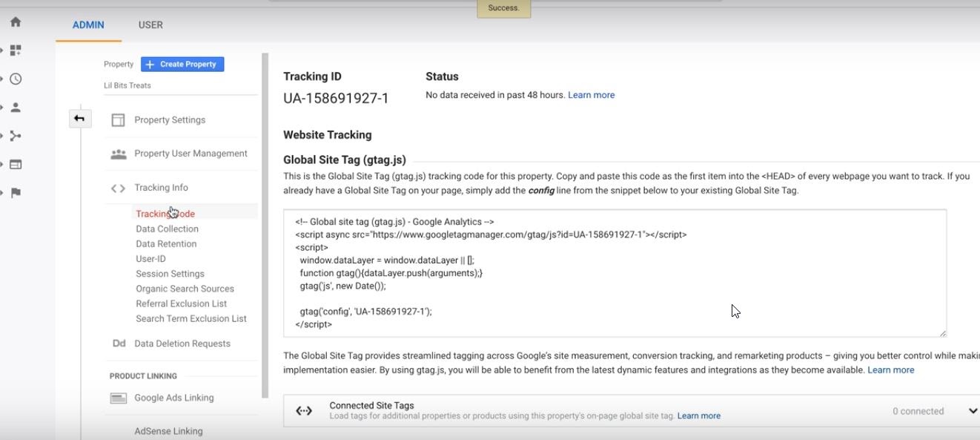Open Session Settings under Tracking Info
This screenshot has height=440, width=980.
[x=170, y=274]
